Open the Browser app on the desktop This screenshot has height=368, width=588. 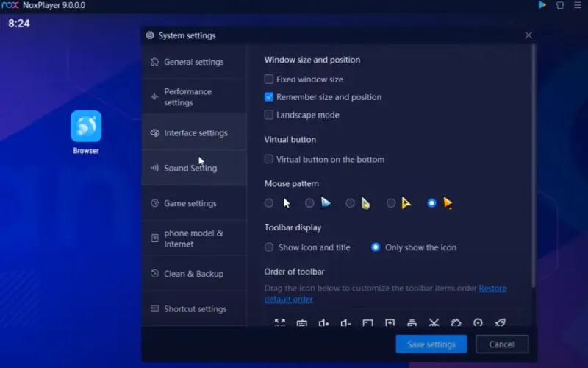tap(86, 127)
